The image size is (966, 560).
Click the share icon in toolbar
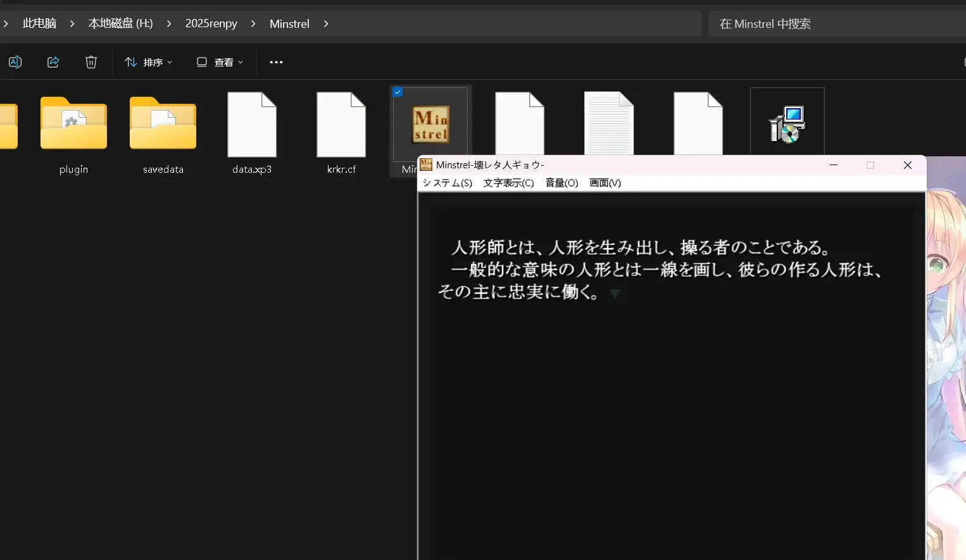(x=53, y=62)
